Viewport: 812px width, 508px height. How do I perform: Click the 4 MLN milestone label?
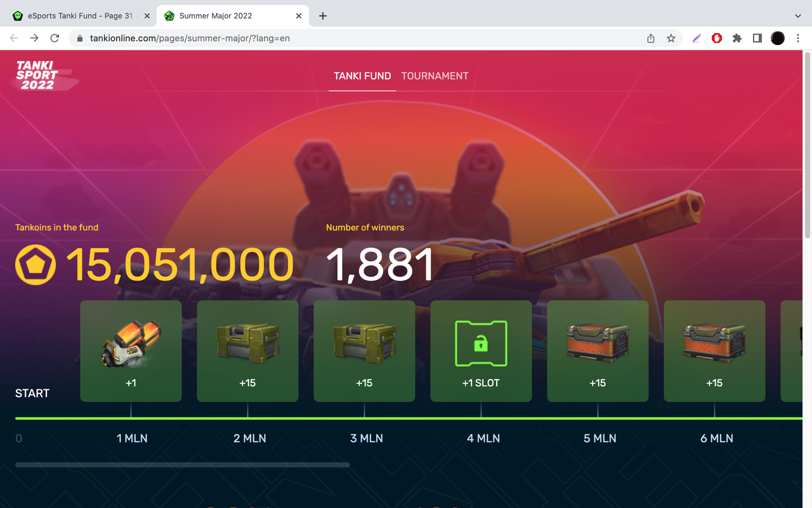click(483, 438)
